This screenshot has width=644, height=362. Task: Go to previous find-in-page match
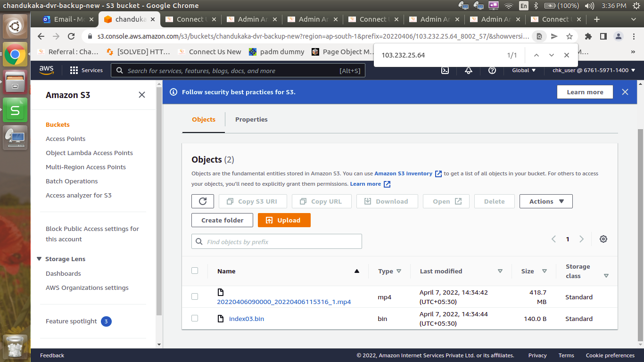pos(537,55)
